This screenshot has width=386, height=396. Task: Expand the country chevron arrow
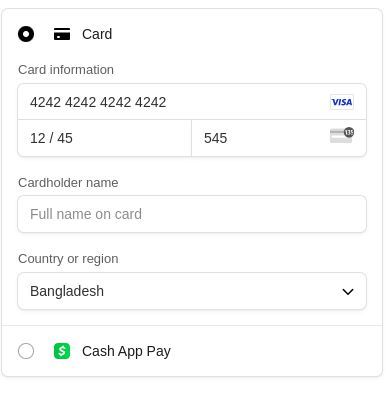click(x=348, y=292)
